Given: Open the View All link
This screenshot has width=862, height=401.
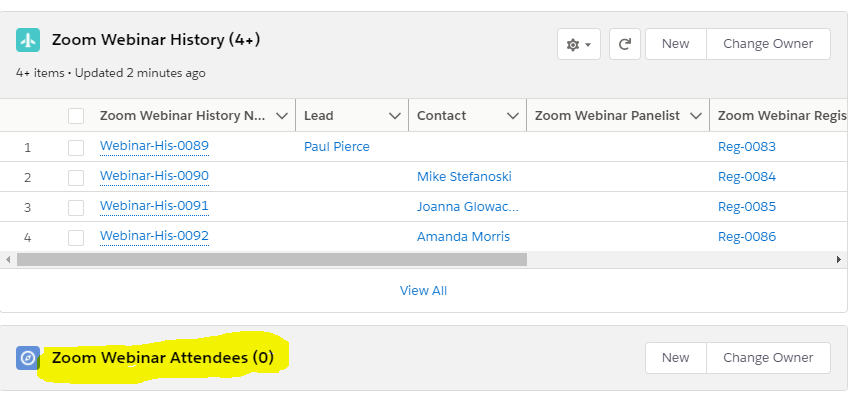Looking at the screenshot, I should tap(423, 291).
